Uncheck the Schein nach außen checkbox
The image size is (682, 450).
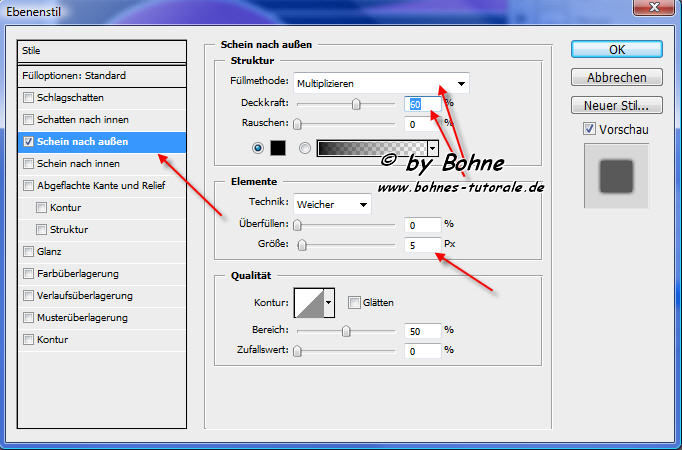pos(28,142)
